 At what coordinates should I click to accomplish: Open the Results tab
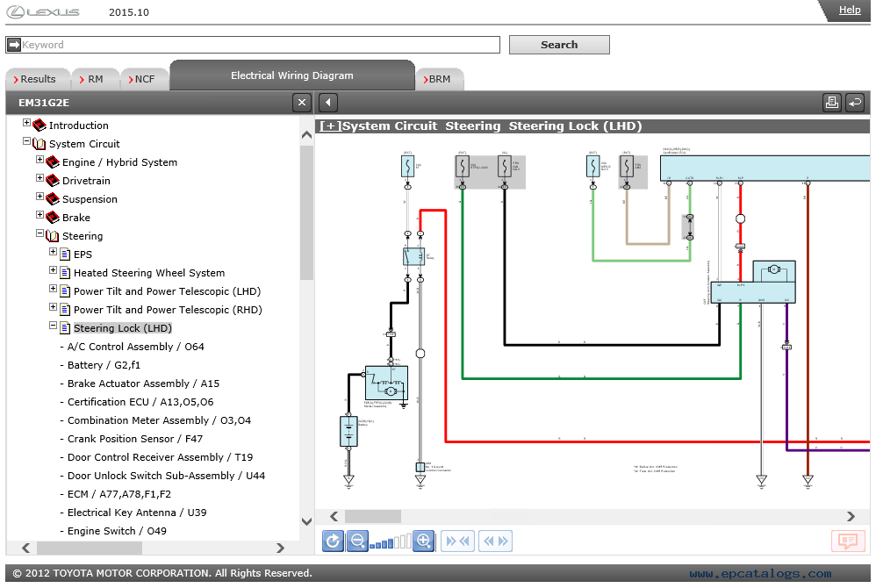pyautogui.click(x=38, y=79)
